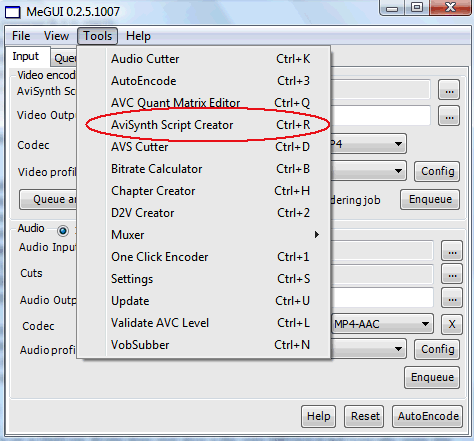The width and height of the screenshot is (474, 441).
Task: Click Enqueue in audio section
Action: [432, 377]
